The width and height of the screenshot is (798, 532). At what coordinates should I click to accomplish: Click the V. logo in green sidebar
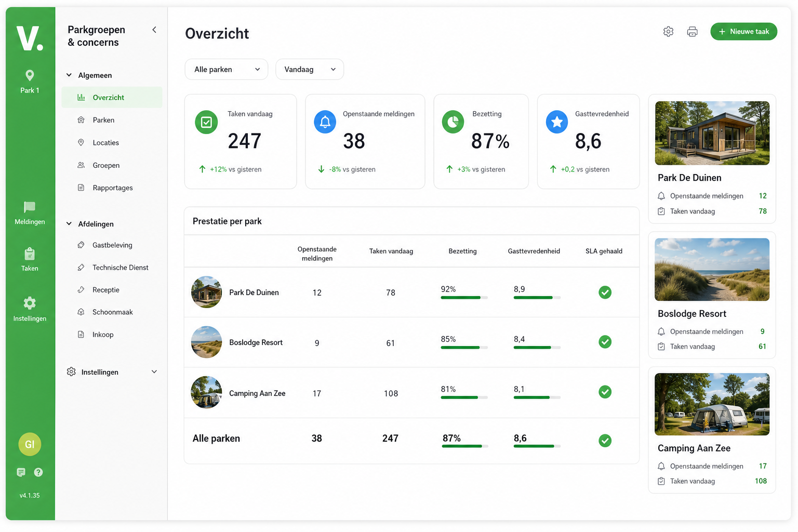[30, 38]
